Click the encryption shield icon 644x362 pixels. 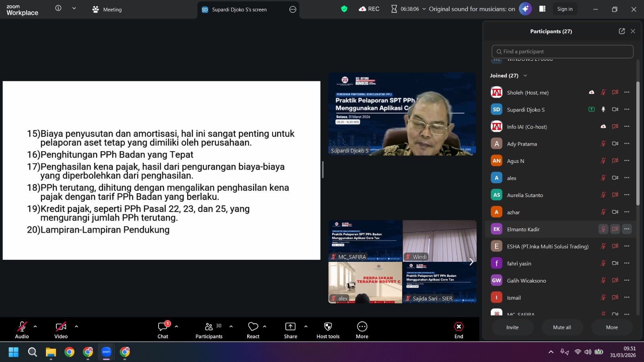tap(344, 9)
